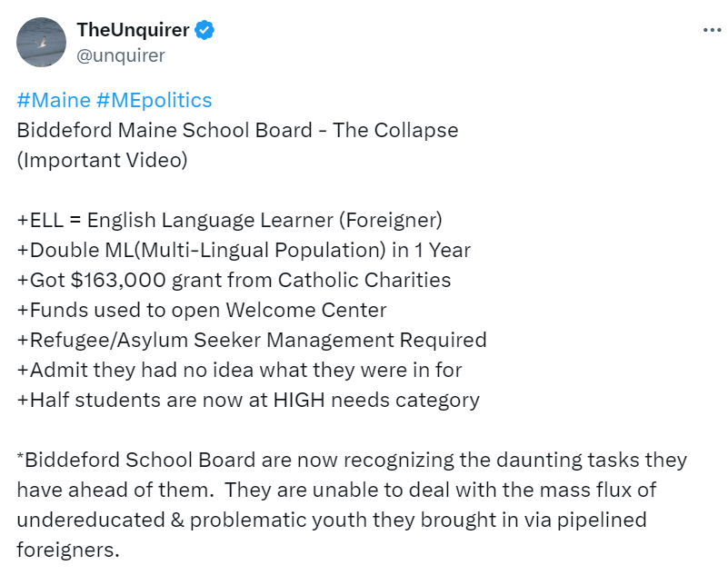Click the TheUnquirer display name
This screenshot has width=728, height=575.
pos(133,30)
